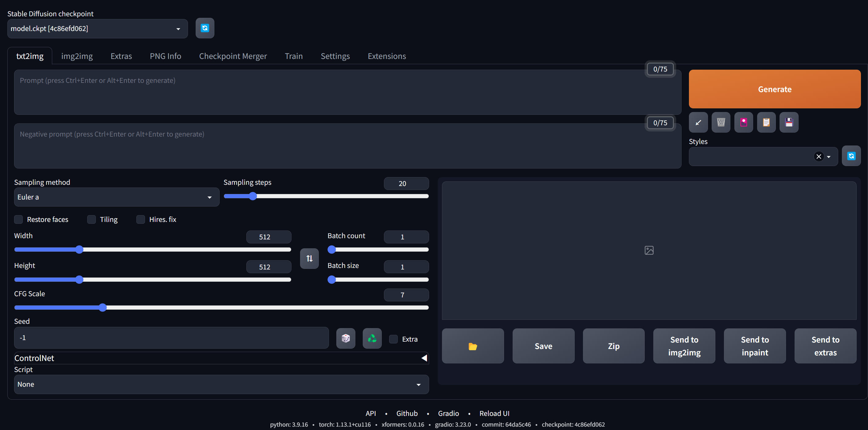Save style with the floppy disk icon

[789, 122]
